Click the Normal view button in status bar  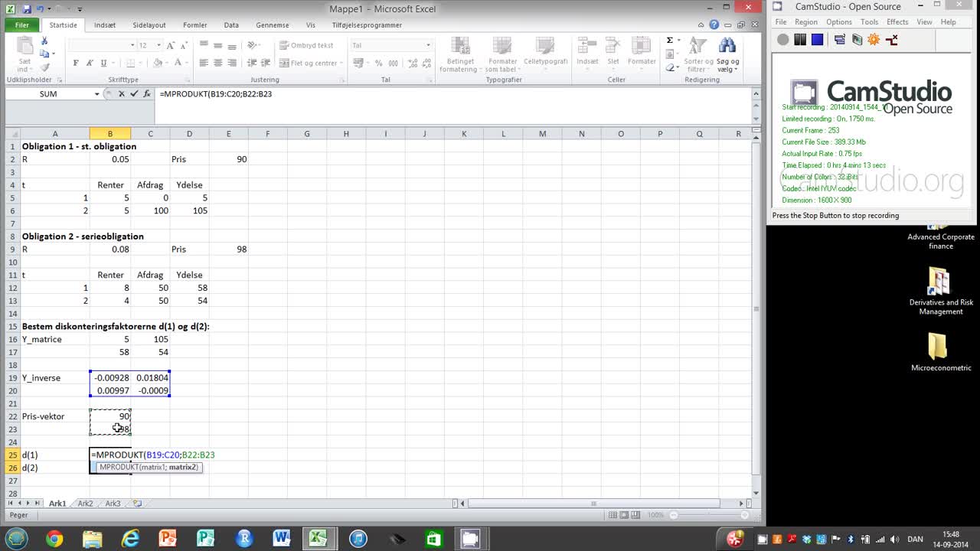pos(613,515)
